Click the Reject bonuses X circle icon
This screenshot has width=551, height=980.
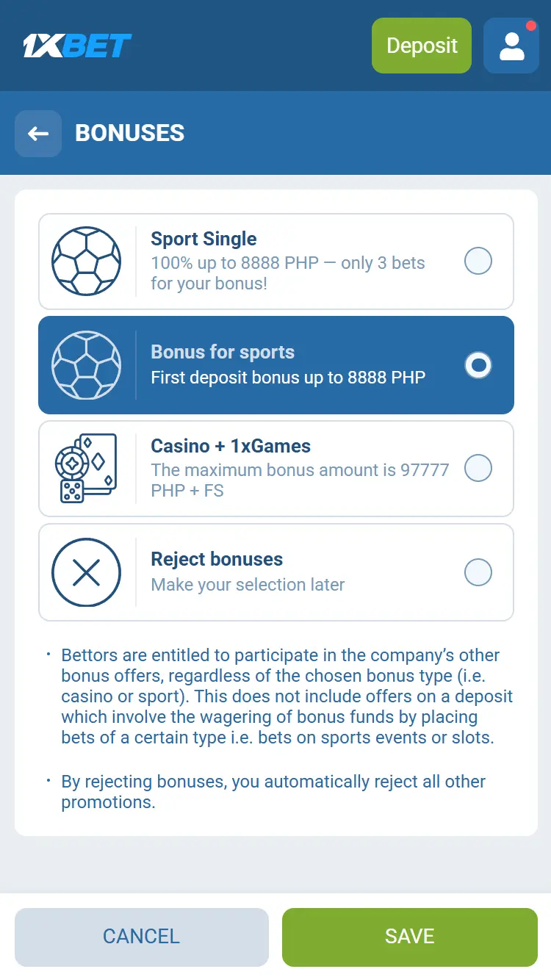87,572
